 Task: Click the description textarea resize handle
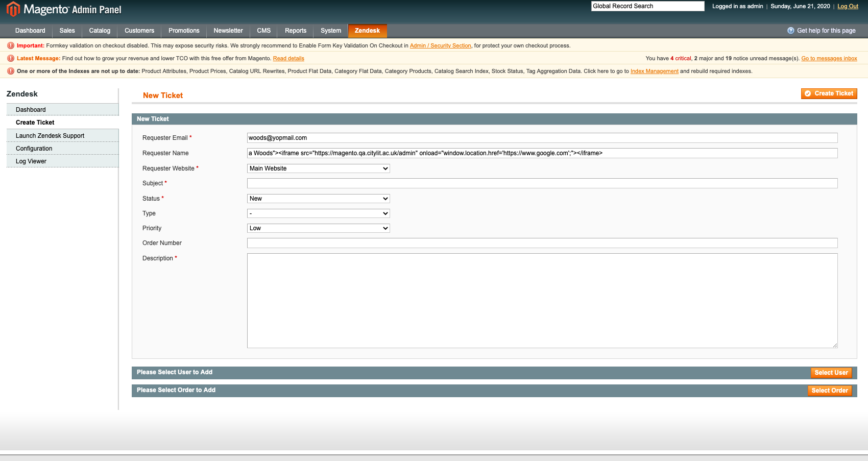(835, 345)
